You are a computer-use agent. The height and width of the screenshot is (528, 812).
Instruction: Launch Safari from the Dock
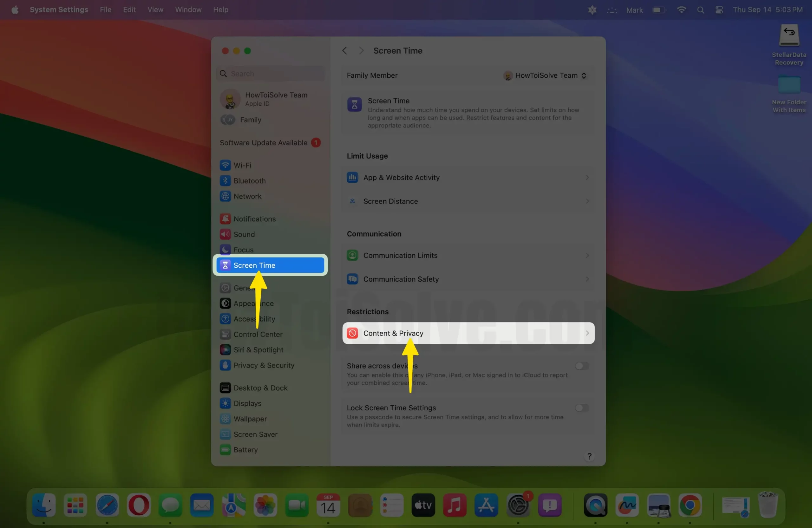point(107,505)
